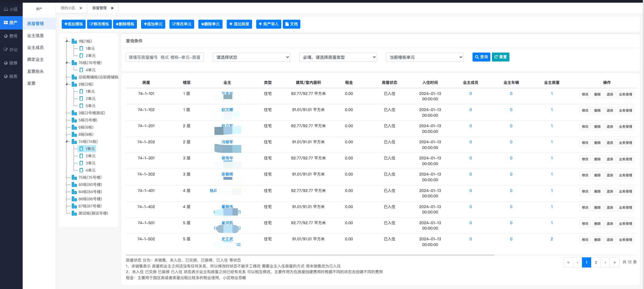Click the 房产导入 button
644x289 pixels.
click(x=269, y=24)
